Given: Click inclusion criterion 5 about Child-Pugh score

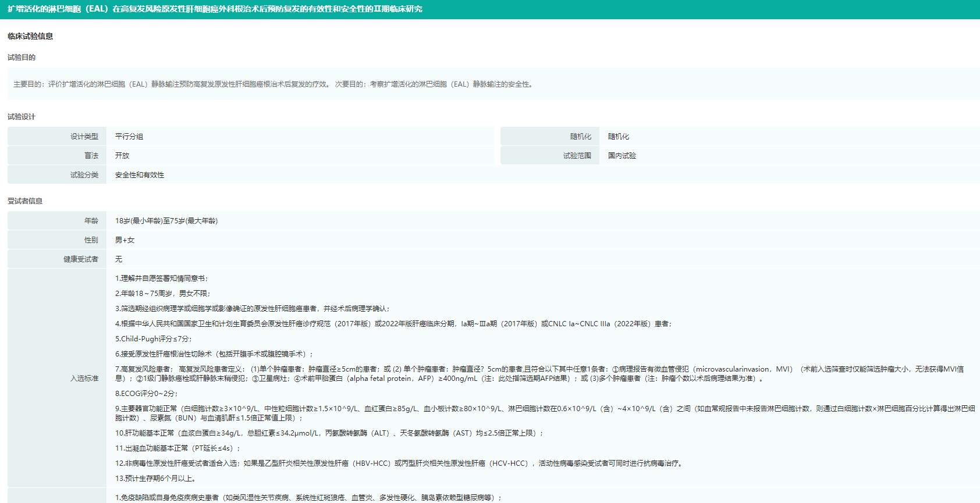Looking at the screenshot, I should [154, 339].
